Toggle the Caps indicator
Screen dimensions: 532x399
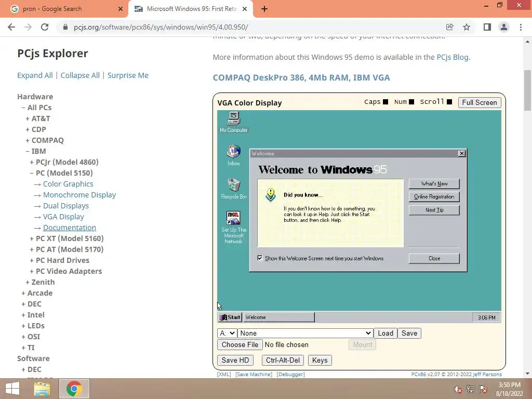[385, 102]
